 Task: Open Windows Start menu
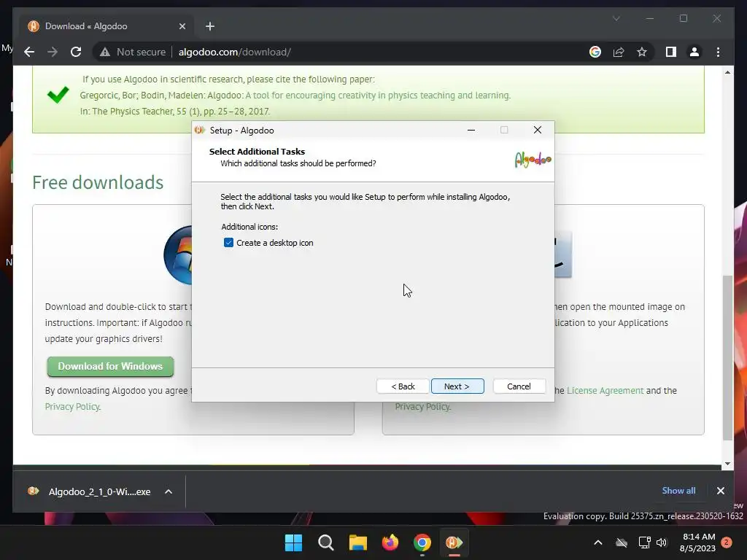click(293, 542)
